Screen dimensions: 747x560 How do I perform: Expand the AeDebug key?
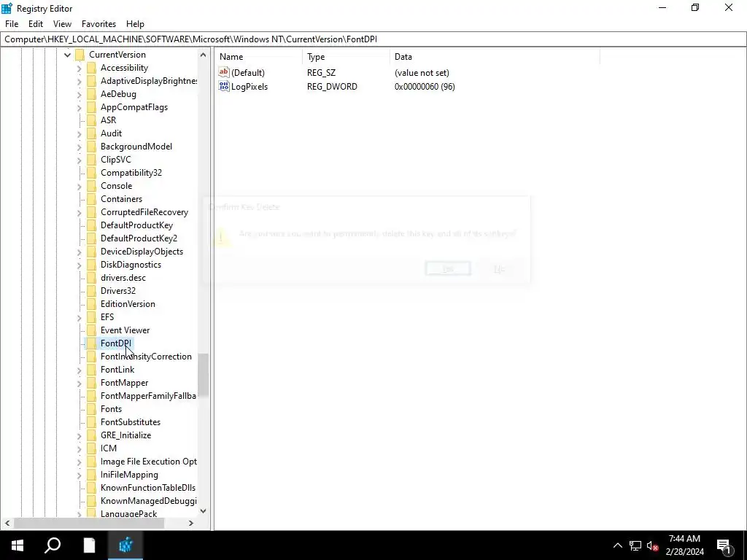click(x=79, y=94)
